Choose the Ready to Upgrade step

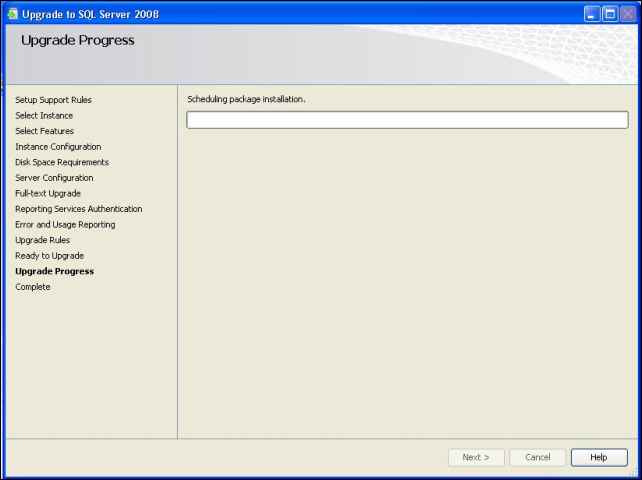[50, 256]
